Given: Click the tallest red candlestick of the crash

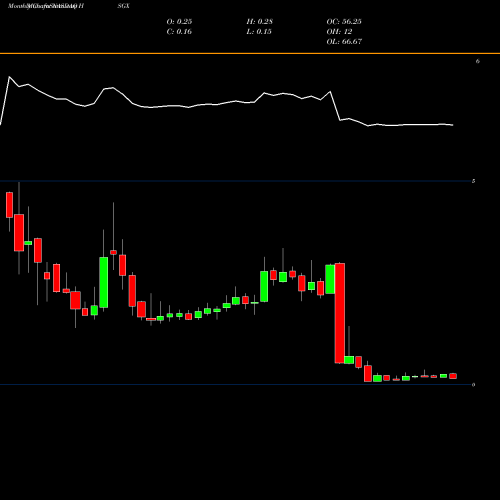Looking at the screenshot, I should (x=340, y=313).
